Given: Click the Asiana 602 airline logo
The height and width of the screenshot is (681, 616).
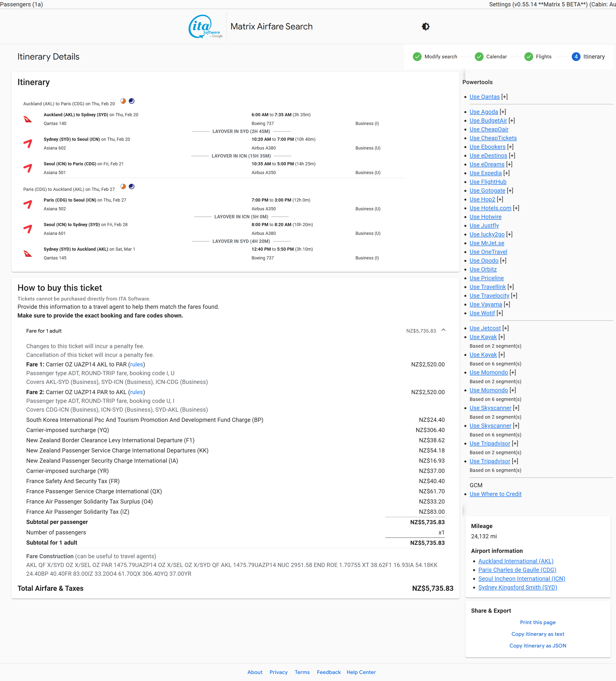Looking at the screenshot, I should [x=28, y=143].
